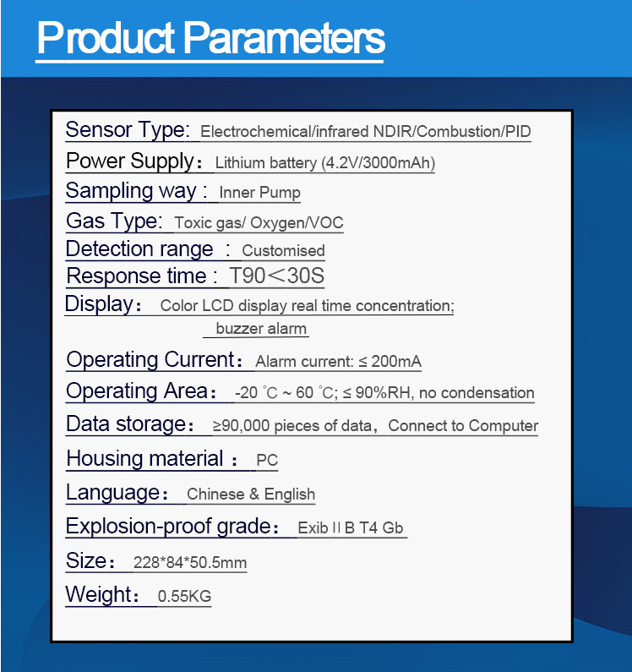Image resolution: width=632 pixels, height=672 pixels.
Task: Click the T90<30S response time value
Action: click(x=277, y=276)
